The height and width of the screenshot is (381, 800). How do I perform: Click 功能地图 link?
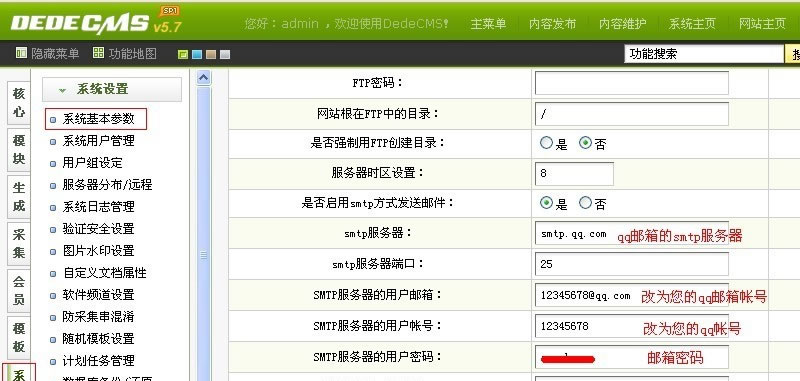(133, 54)
